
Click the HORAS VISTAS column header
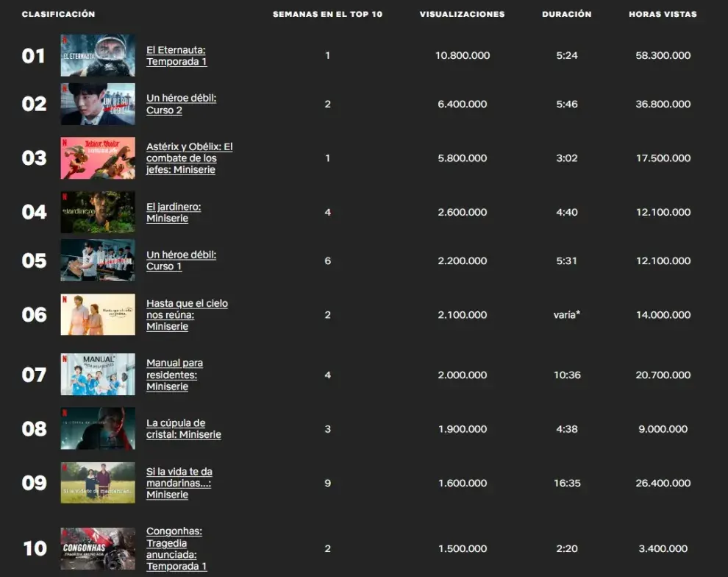(x=663, y=15)
